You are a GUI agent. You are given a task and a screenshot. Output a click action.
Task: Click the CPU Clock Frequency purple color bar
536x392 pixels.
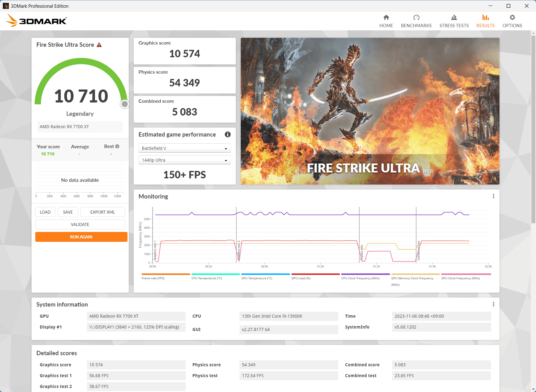[x=365, y=274]
